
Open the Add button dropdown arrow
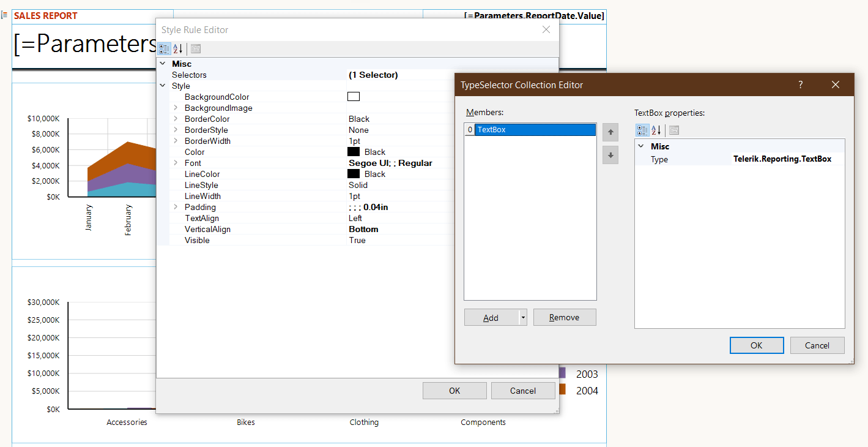tap(523, 318)
